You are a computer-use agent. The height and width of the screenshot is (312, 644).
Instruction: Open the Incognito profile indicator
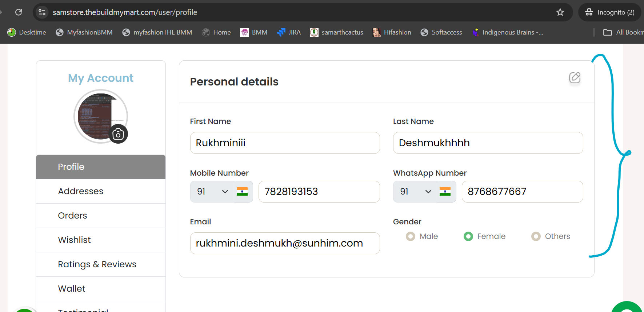(610, 12)
